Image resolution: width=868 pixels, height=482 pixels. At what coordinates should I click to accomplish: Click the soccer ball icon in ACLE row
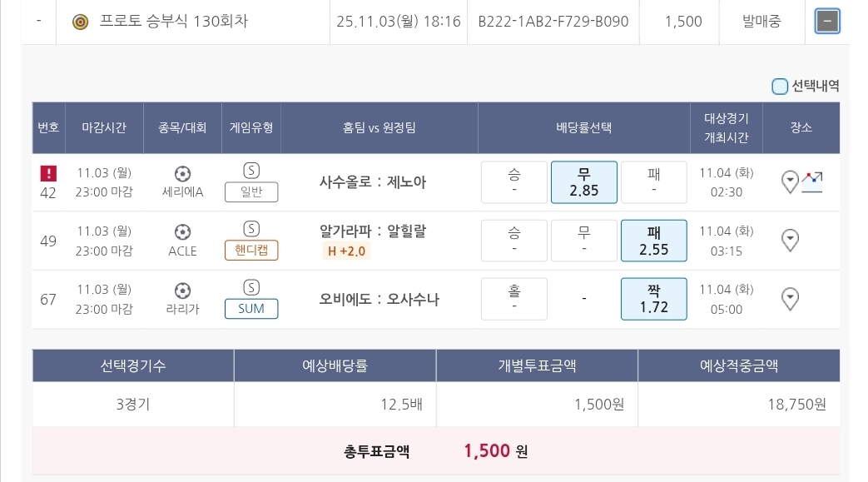[x=182, y=231]
